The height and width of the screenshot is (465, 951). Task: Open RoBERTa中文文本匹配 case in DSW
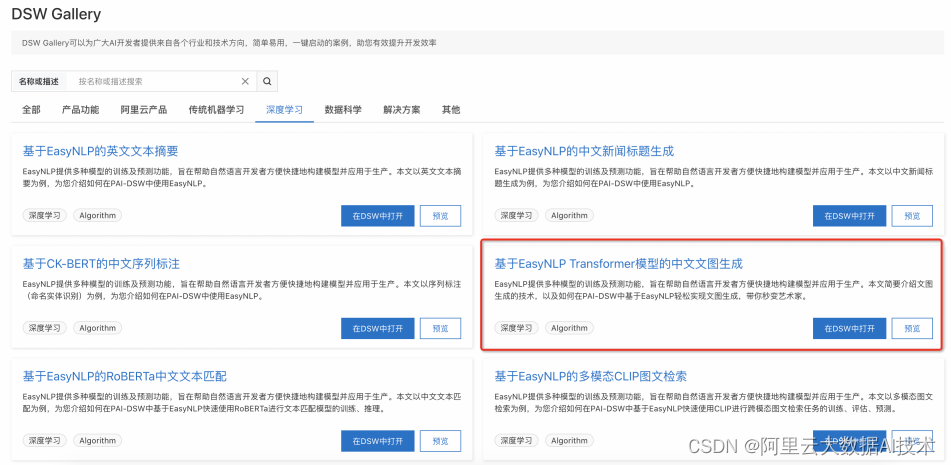tap(378, 441)
